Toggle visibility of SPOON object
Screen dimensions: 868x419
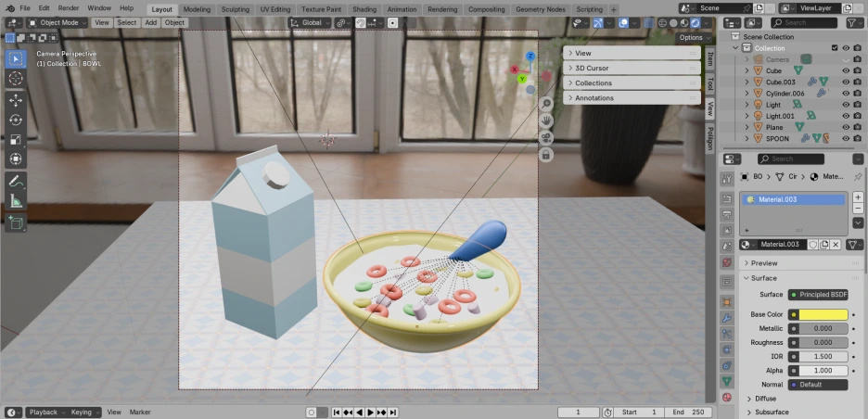point(846,138)
